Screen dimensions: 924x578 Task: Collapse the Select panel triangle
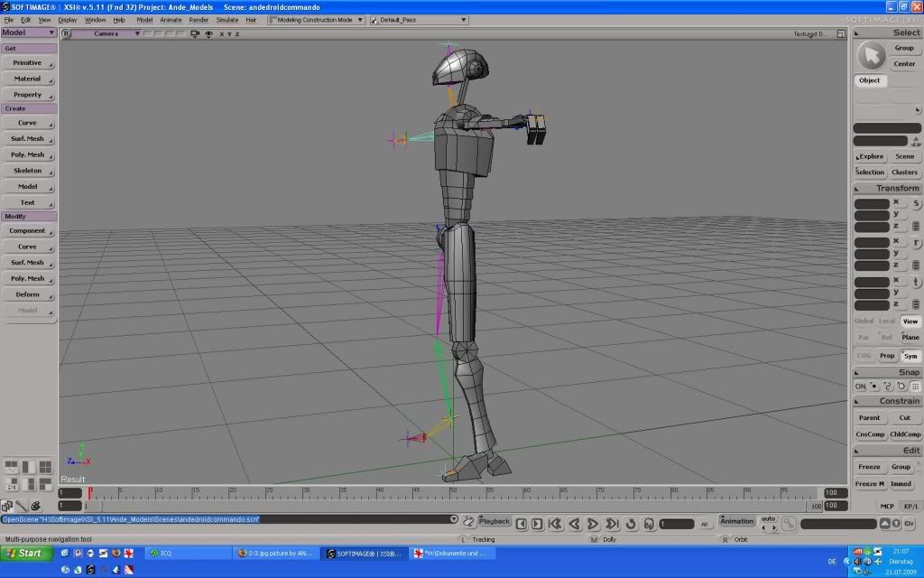pos(857,33)
